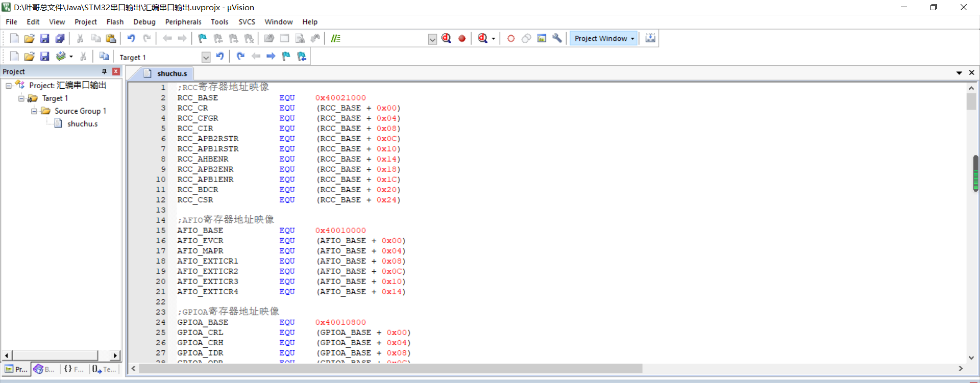Viewport: 980px width, 383px height.
Task: Click the green comment selection icon
Action: (x=335, y=38)
